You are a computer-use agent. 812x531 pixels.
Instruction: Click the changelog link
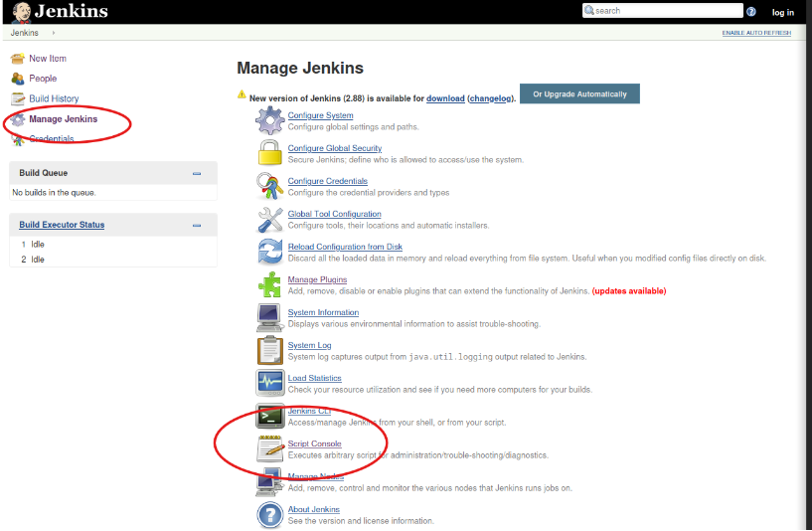[x=489, y=98]
